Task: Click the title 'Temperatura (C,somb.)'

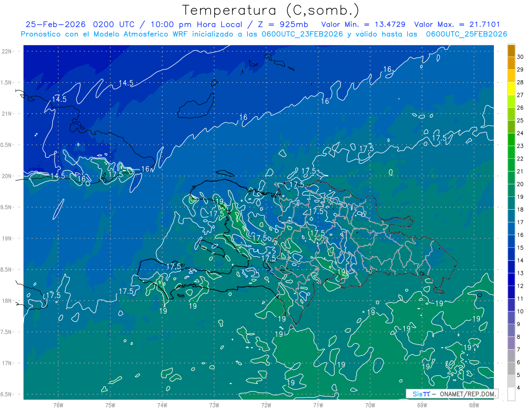Action: pyautogui.click(x=270, y=11)
